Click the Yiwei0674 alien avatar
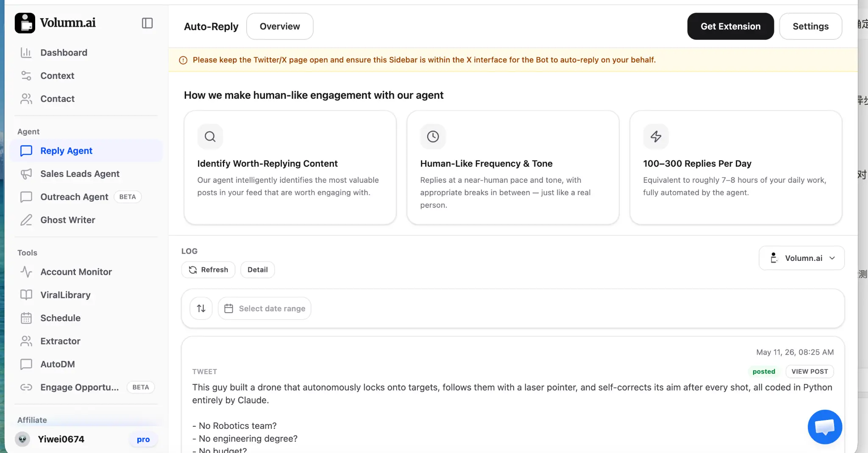This screenshot has height=453, width=868. coord(22,439)
